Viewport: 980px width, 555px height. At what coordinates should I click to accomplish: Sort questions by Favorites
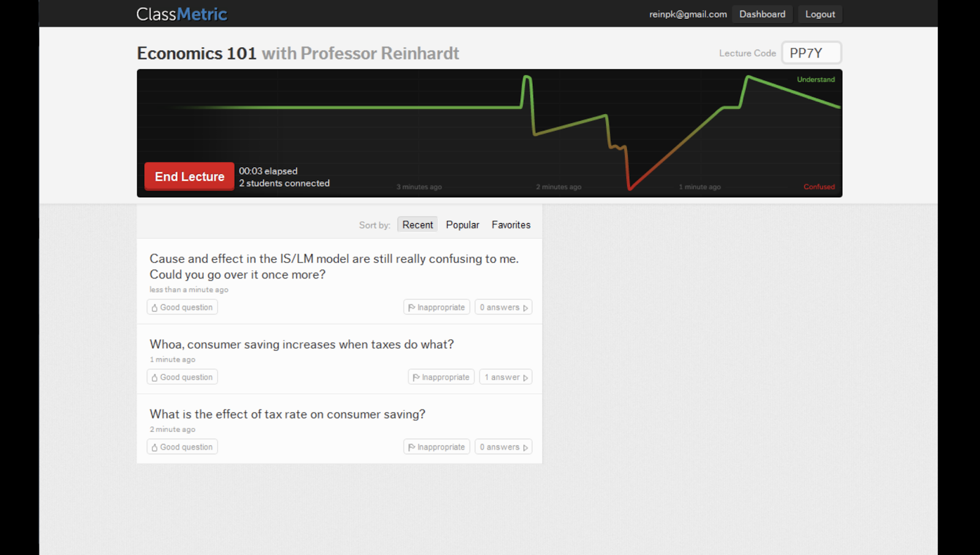pos(511,225)
